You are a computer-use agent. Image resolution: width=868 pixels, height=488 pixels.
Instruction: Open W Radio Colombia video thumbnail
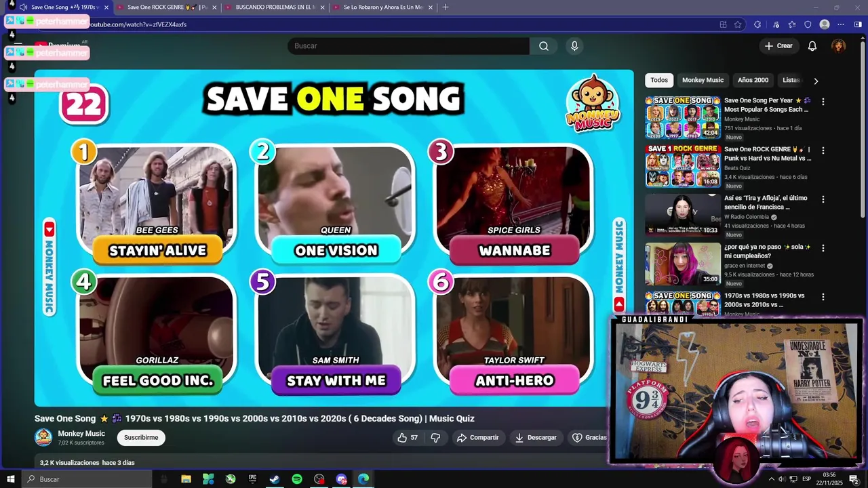pos(682,215)
